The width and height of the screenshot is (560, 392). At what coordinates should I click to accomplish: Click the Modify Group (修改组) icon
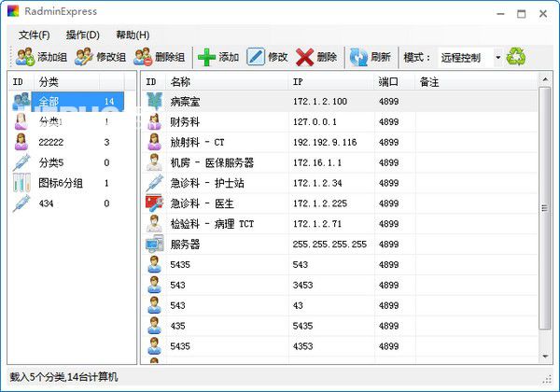(x=84, y=57)
